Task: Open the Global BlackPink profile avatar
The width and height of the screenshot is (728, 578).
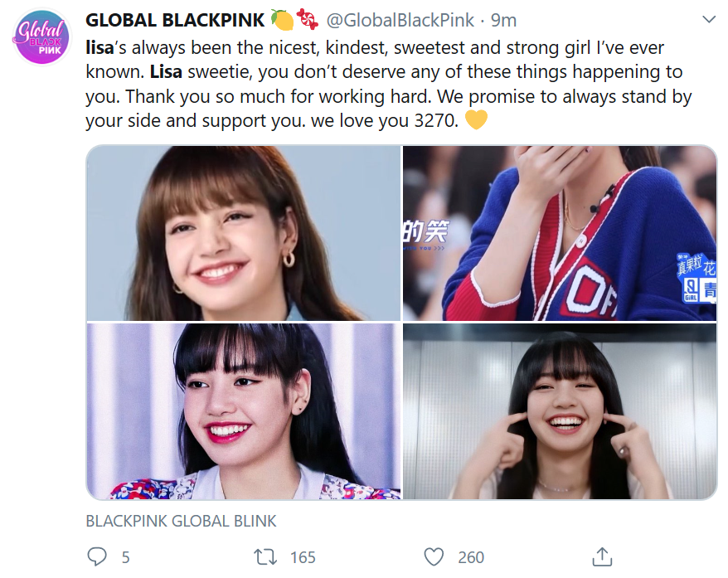Action: pos(41,37)
